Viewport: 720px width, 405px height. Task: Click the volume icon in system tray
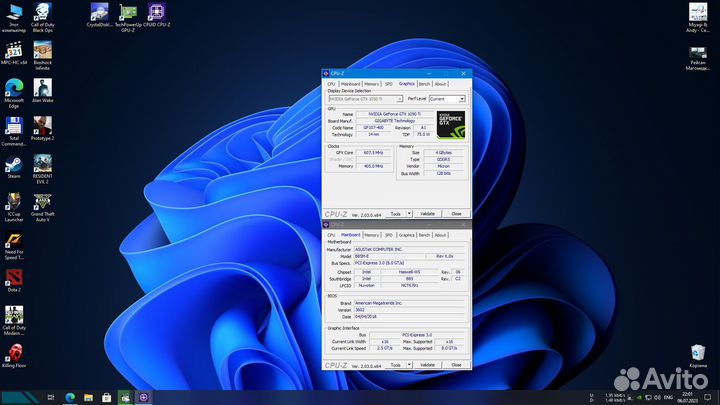(657, 398)
